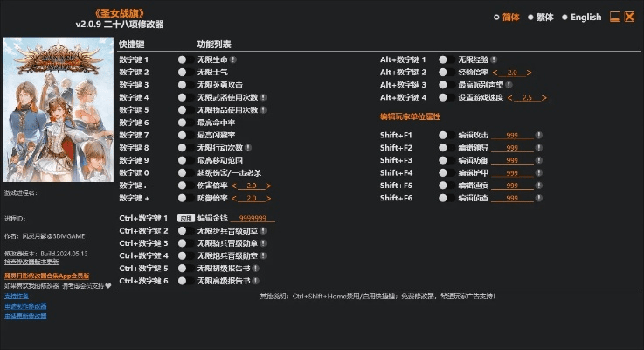Switch language to 繁体

pos(540,17)
